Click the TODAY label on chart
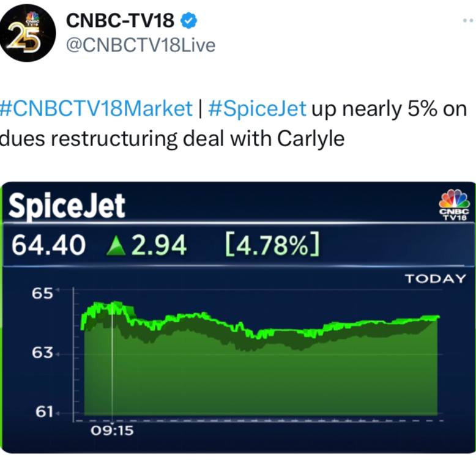 point(435,278)
